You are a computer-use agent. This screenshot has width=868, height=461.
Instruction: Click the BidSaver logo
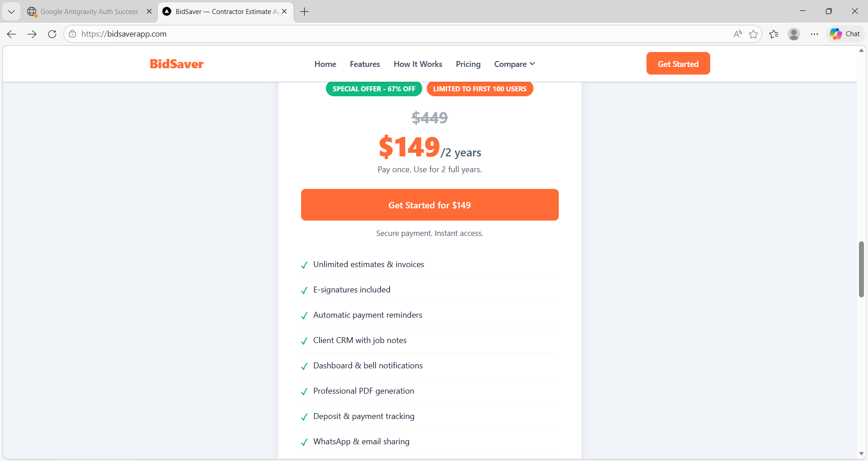tap(176, 64)
